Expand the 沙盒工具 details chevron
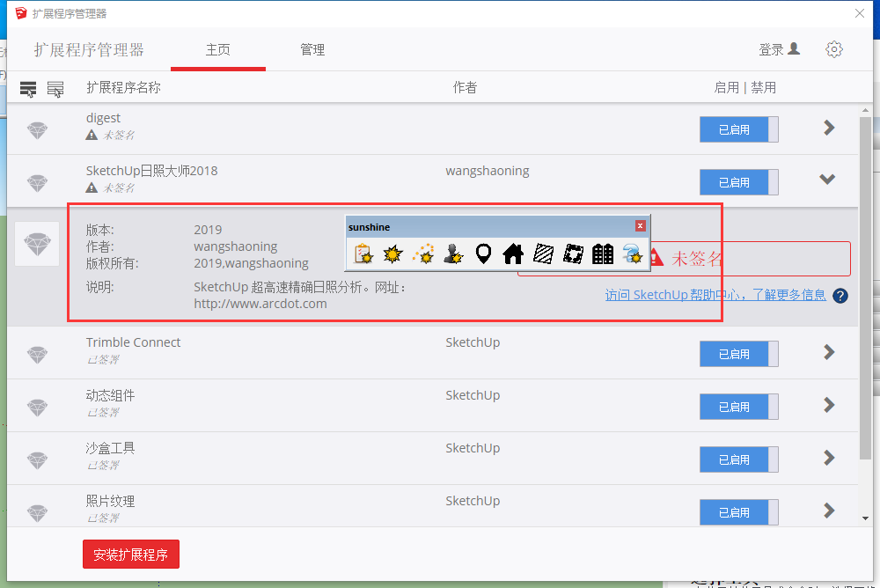Viewport: 880px width, 588px height. [829, 458]
